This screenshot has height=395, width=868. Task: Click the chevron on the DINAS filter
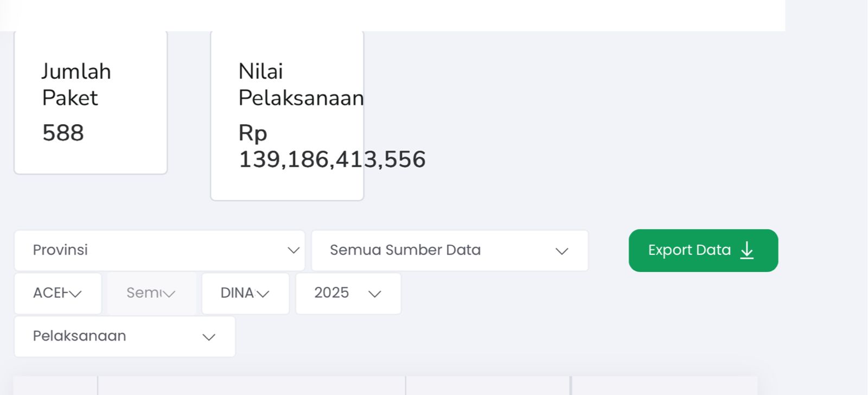(x=264, y=294)
